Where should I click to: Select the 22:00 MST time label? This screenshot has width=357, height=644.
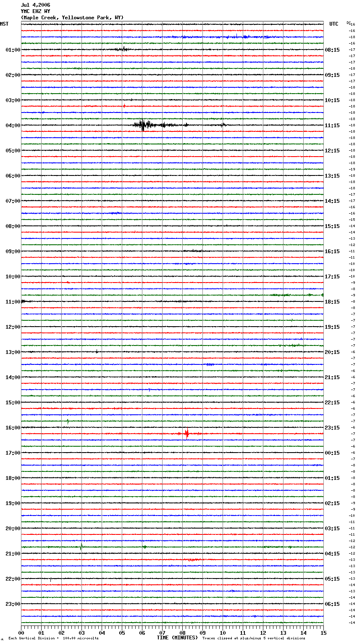[13, 579]
